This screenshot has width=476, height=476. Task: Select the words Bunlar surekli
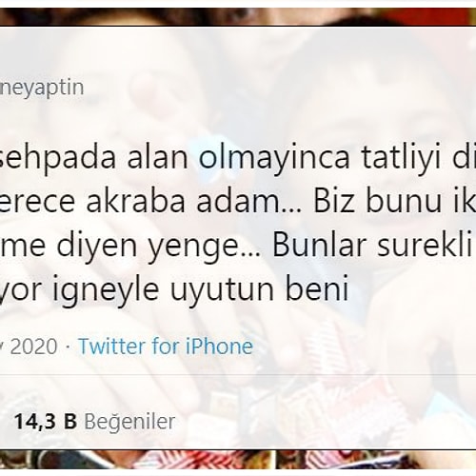pos(372,246)
